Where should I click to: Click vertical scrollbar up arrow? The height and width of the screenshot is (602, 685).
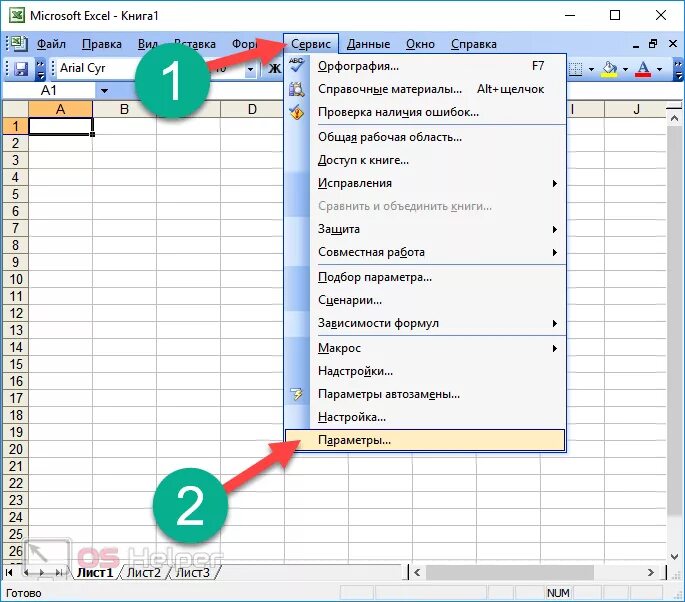tap(674, 118)
